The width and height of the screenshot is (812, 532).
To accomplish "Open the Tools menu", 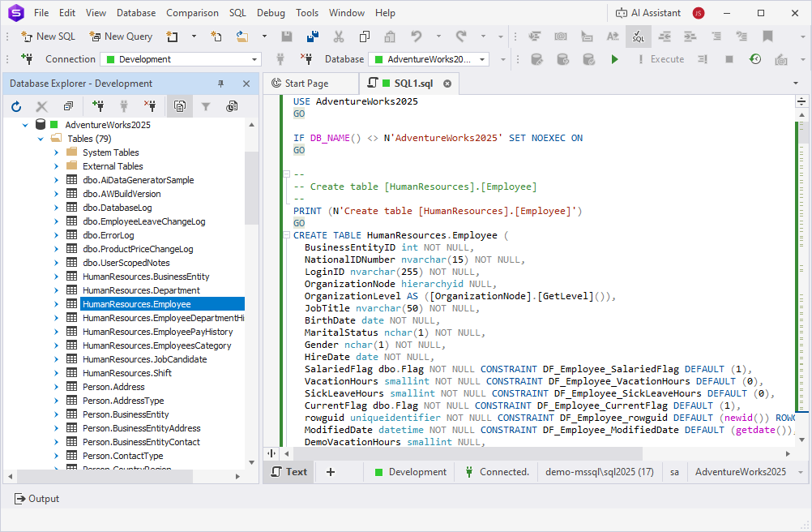I will (307, 13).
